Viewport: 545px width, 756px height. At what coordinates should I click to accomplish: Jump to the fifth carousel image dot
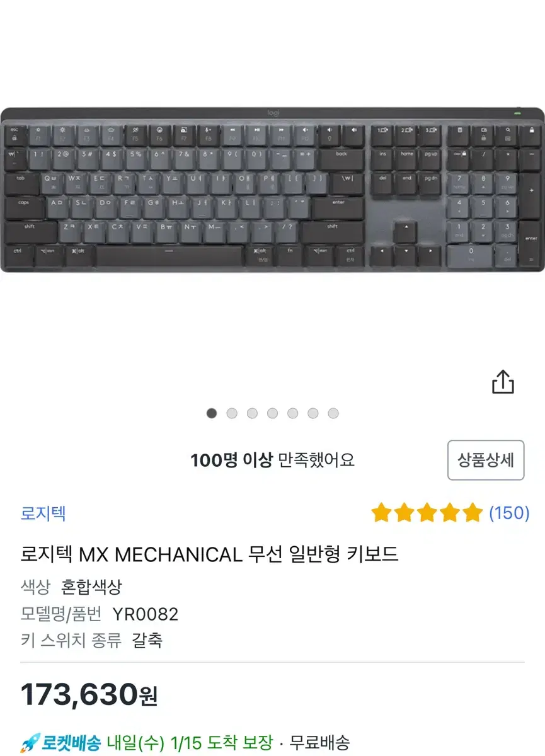[292, 413]
